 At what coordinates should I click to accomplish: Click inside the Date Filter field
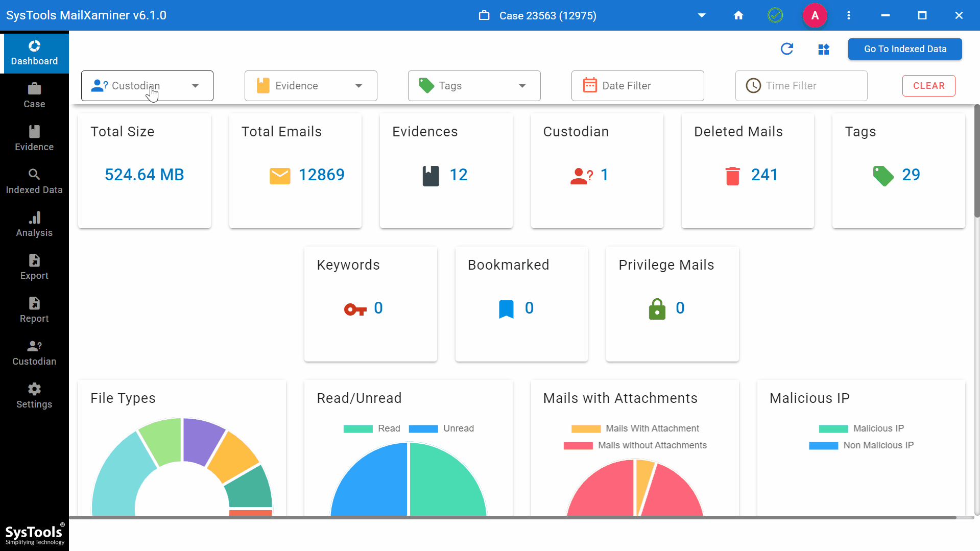click(637, 85)
